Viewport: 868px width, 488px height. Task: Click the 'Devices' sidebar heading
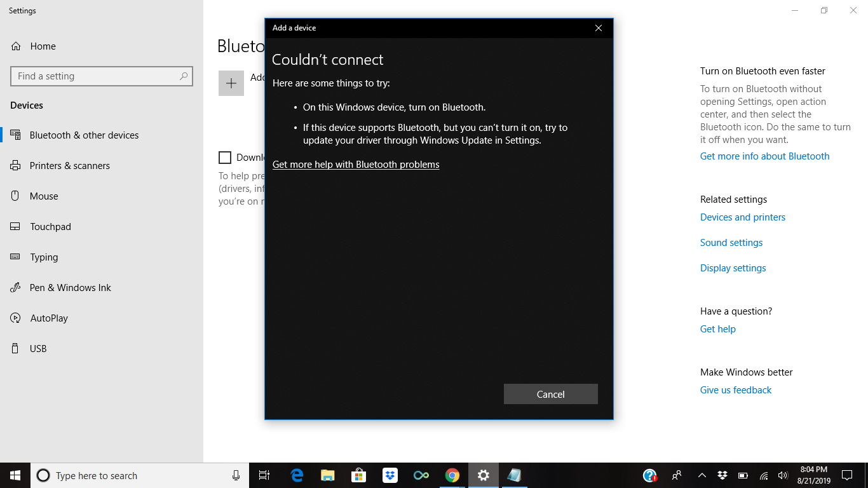coord(27,105)
